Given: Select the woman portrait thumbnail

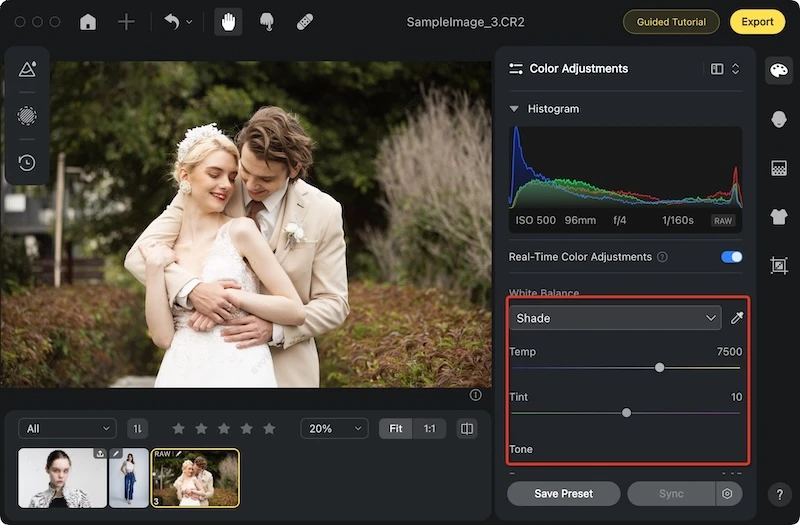Looking at the screenshot, I should (x=62, y=478).
